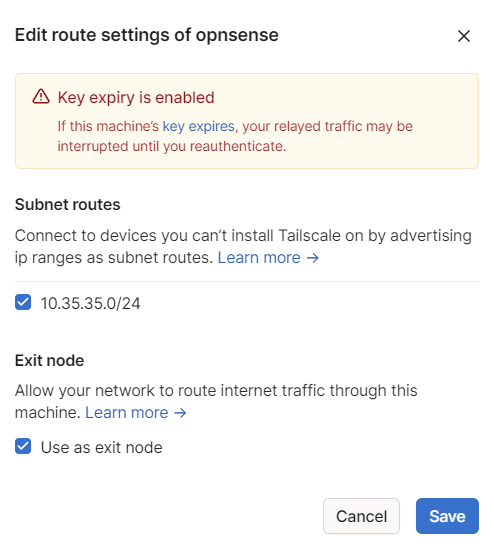Toggle the Use as exit node checkbox
Viewport: 494px width, 554px height.
click(23, 446)
